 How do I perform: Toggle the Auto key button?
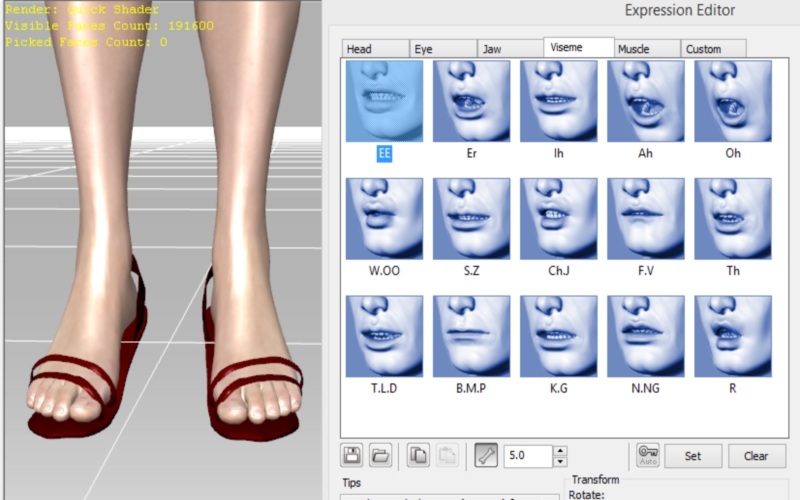pos(648,456)
